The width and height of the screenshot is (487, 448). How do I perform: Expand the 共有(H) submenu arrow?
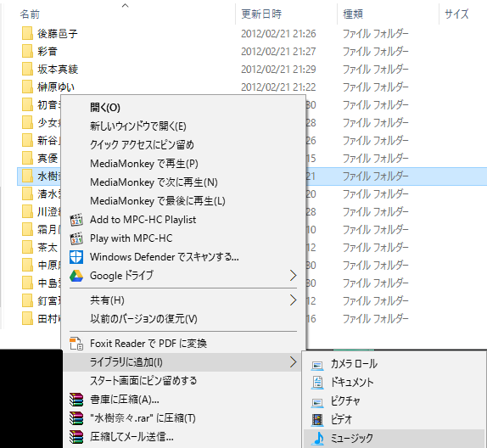pyautogui.click(x=293, y=300)
